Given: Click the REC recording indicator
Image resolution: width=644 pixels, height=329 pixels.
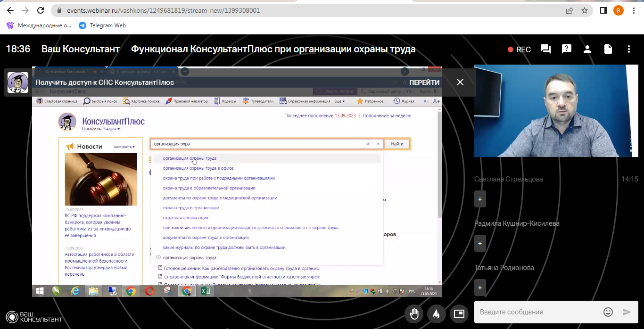Looking at the screenshot, I should 519,49.
